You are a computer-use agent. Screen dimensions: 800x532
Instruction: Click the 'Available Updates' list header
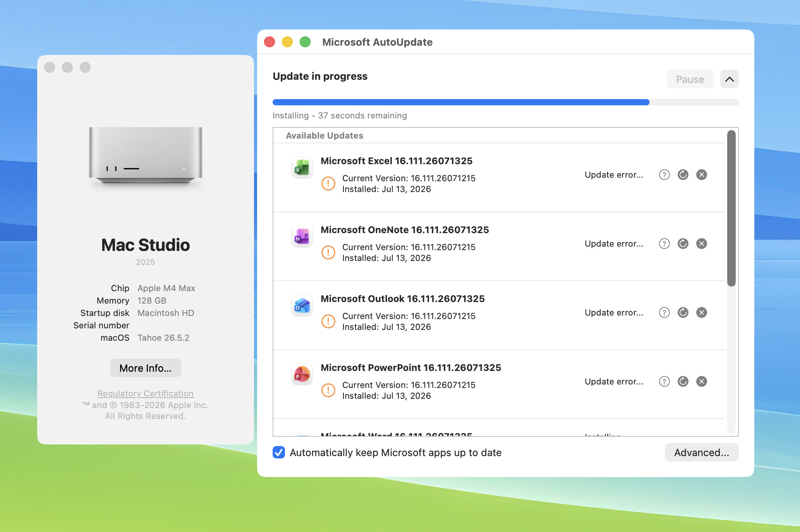(x=324, y=136)
